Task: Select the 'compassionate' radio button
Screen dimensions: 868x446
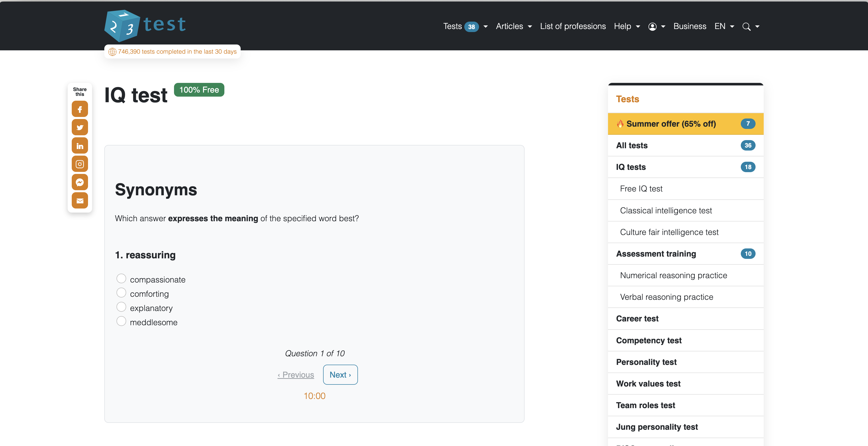Action: point(121,279)
